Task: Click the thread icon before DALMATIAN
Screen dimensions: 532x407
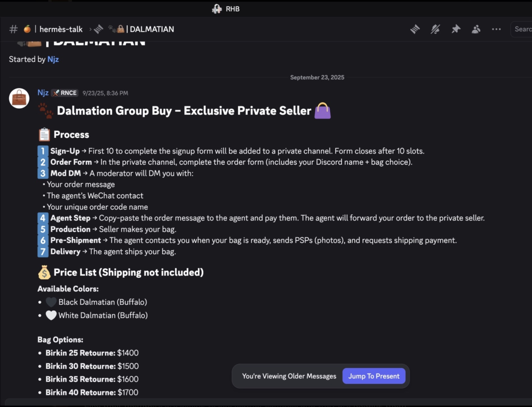Action: [99, 29]
